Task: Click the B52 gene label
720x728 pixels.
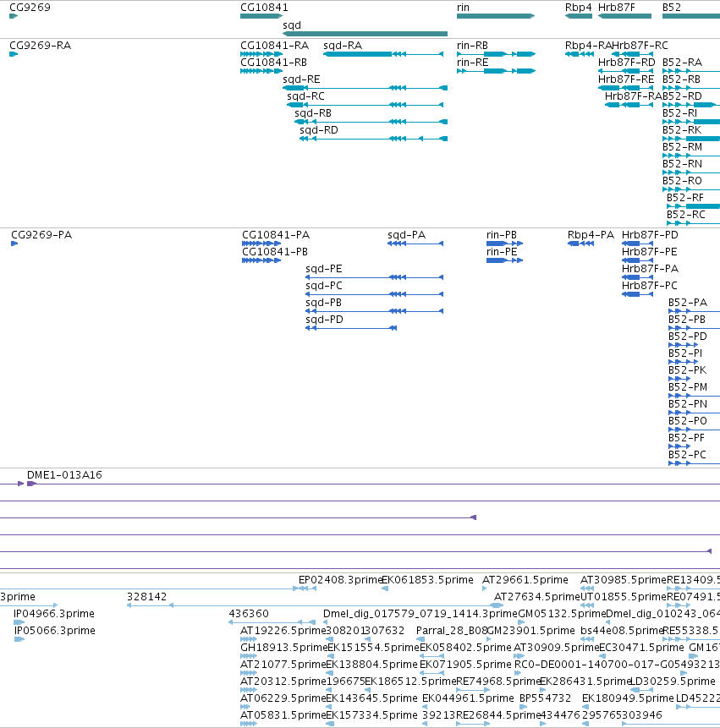Action: click(x=671, y=8)
